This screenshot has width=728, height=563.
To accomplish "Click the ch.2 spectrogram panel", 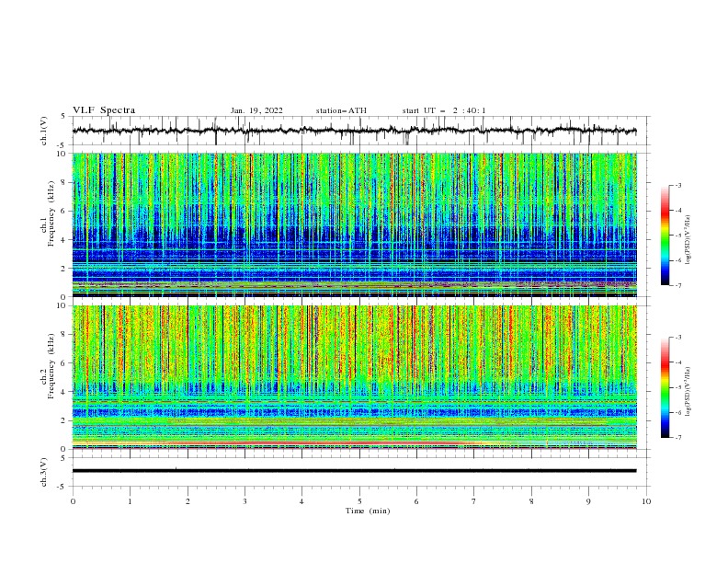I will (x=354, y=377).
